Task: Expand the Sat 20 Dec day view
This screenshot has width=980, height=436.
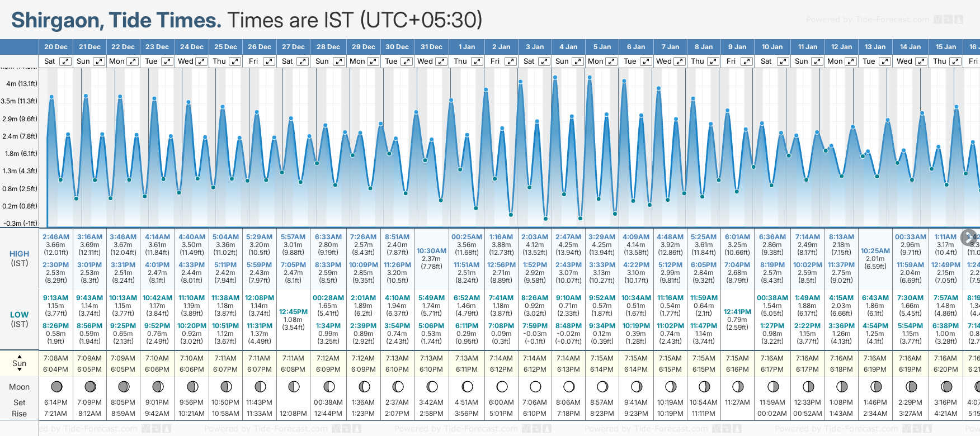Action: (x=65, y=61)
